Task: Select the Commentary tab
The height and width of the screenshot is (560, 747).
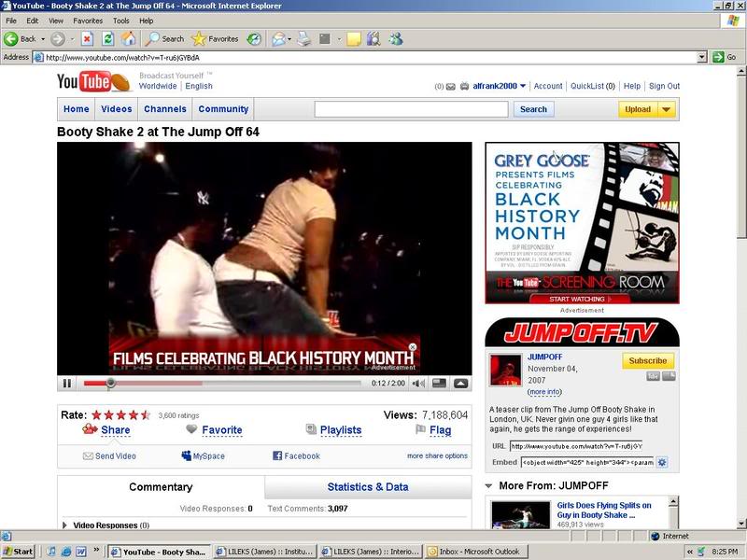Action: point(161,486)
